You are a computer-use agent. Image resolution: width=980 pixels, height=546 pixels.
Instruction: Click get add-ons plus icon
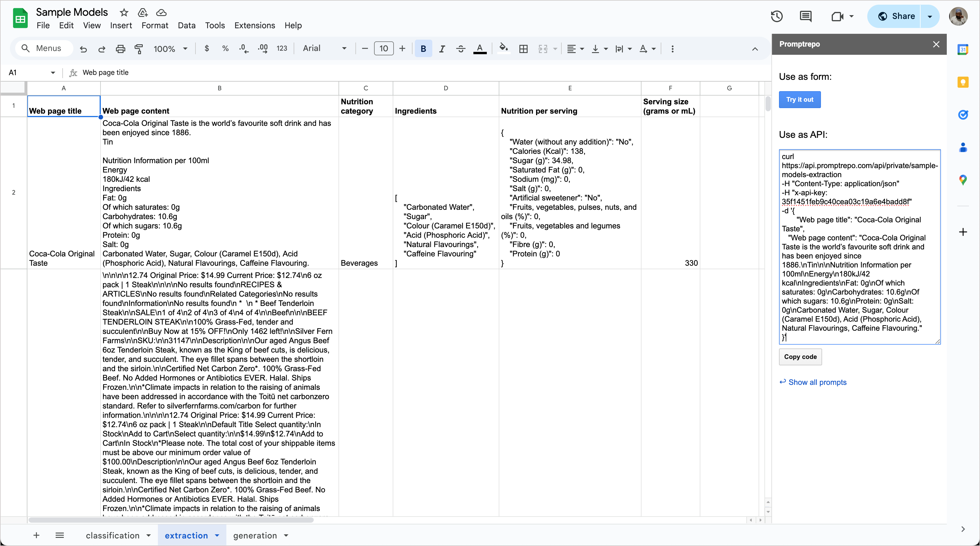963,232
